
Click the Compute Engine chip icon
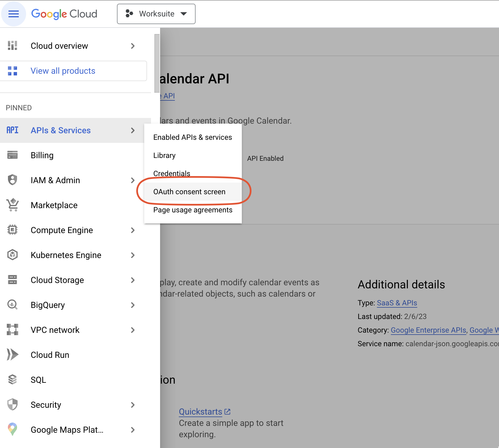12,230
